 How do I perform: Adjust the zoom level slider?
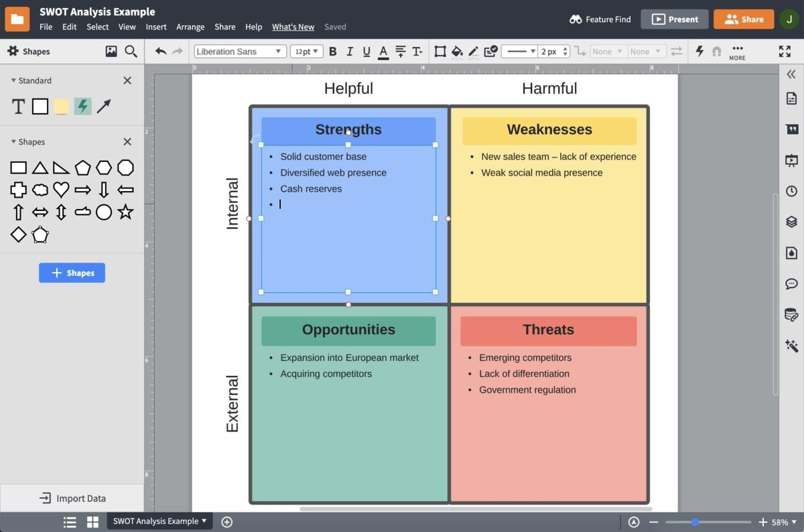click(695, 522)
